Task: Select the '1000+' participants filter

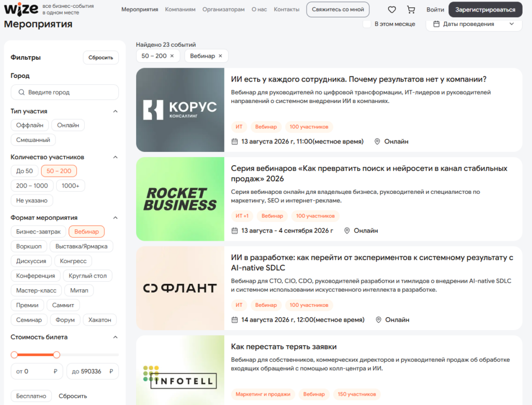Action: tap(70, 186)
